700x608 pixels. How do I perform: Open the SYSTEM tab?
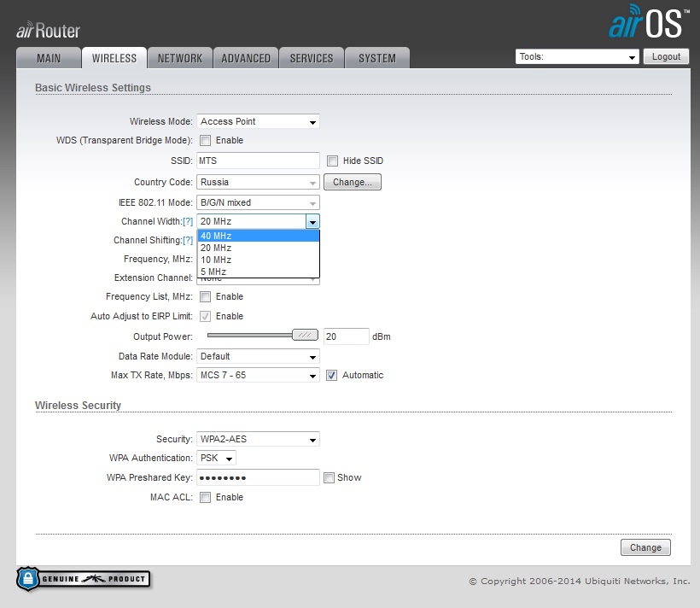coord(376,58)
